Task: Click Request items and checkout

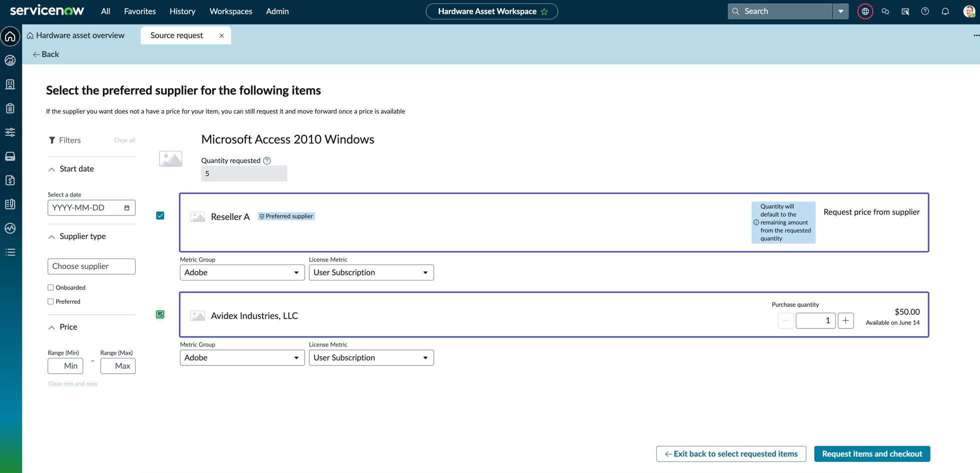Action: (872, 454)
